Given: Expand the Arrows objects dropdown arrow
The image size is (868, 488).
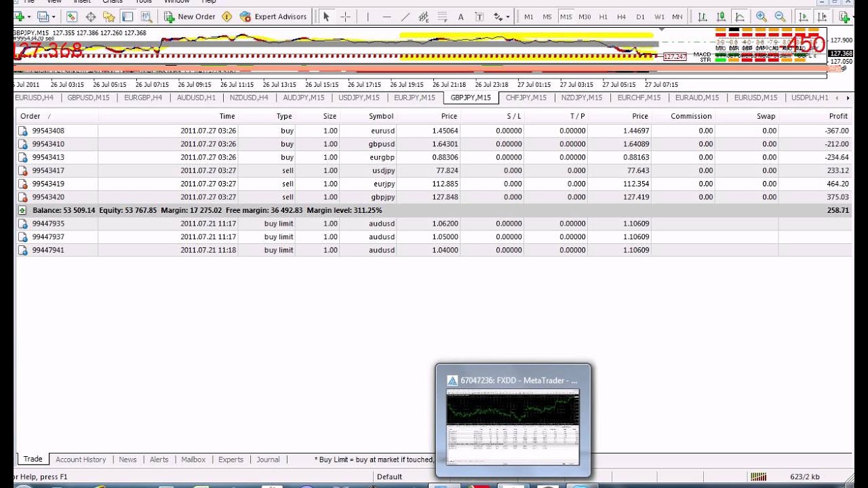Looking at the screenshot, I should (x=508, y=16).
